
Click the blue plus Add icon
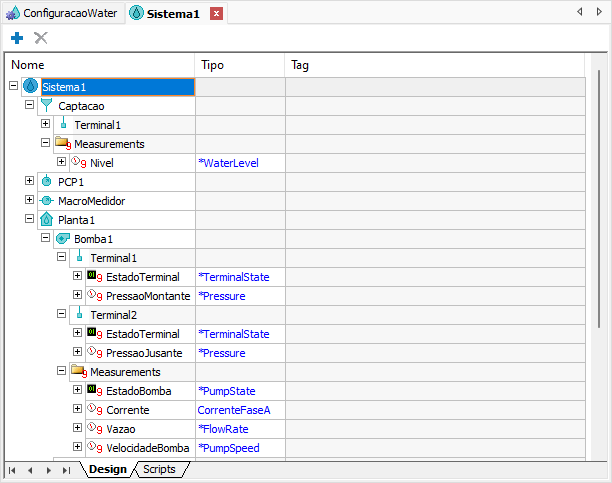[17, 37]
